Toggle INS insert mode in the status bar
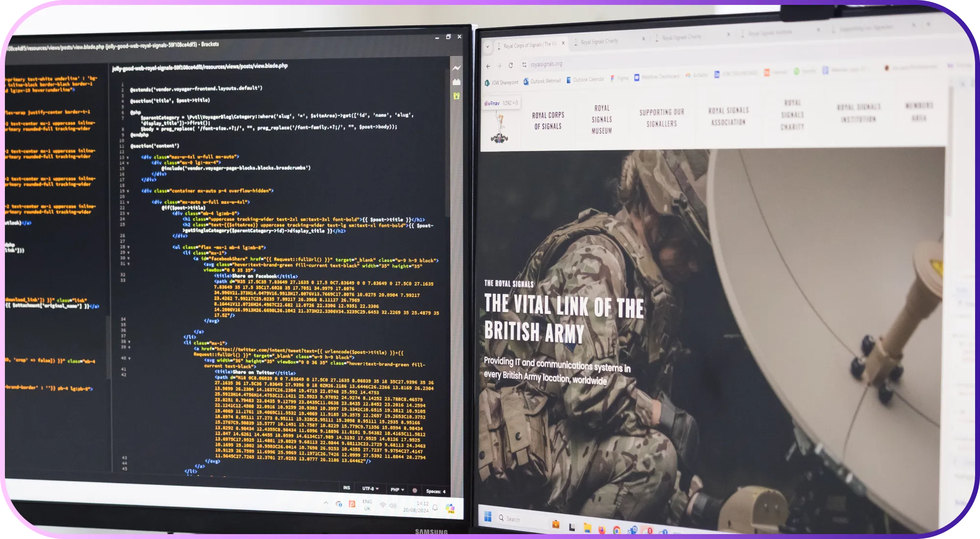980x539 pixels. click(346, 488)
